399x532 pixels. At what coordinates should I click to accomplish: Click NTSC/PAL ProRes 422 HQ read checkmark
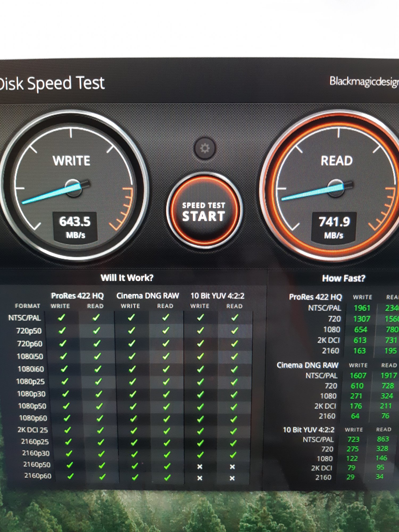[96, 317]
